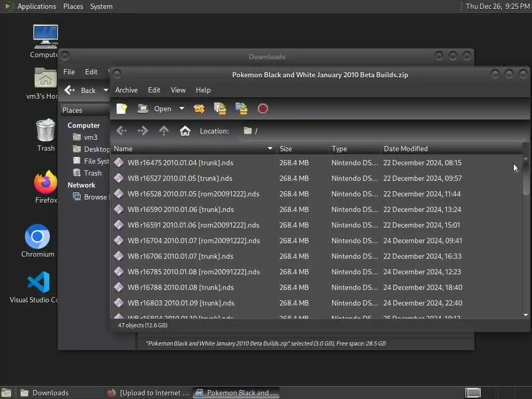Select WB r16803 2010.01.09 [trunk].nds file
Screen dimensions: 532x399
(181, 303)
